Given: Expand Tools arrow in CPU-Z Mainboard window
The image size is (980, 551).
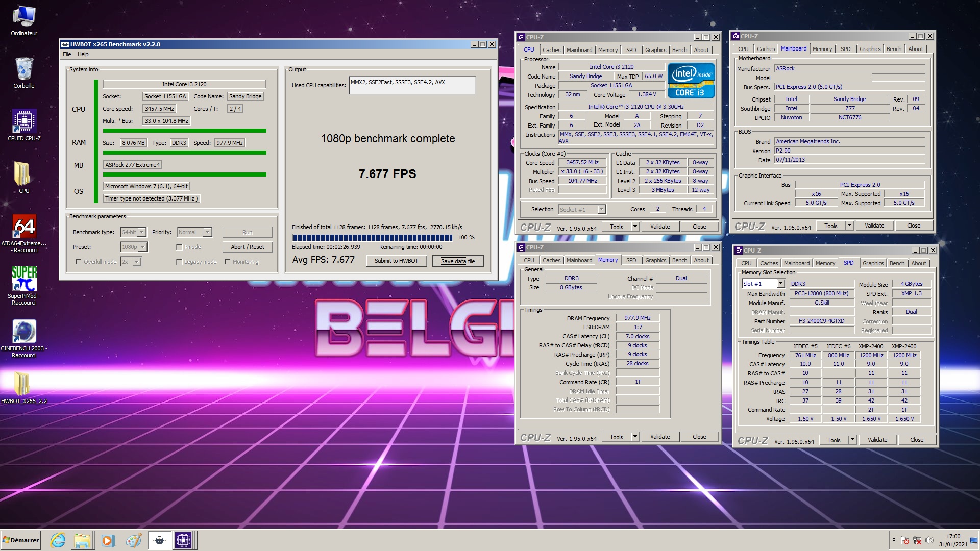Looking at the screenshot, I should [x=849, y=226].
